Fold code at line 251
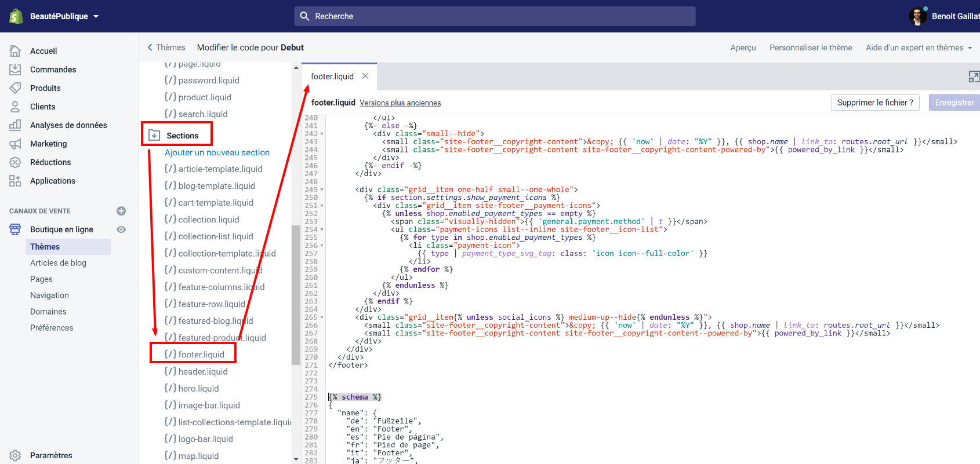This screenshot has width=980, height=464. 322,206
